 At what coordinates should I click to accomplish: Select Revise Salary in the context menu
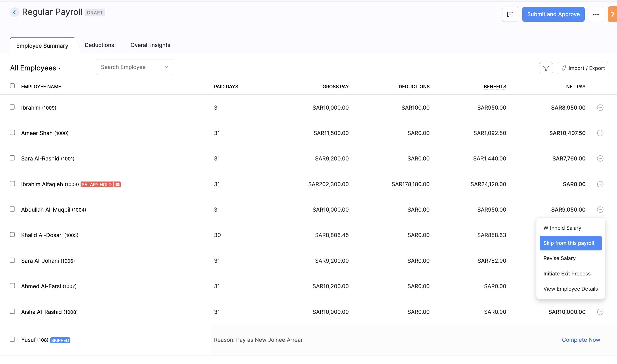(559, 258)
